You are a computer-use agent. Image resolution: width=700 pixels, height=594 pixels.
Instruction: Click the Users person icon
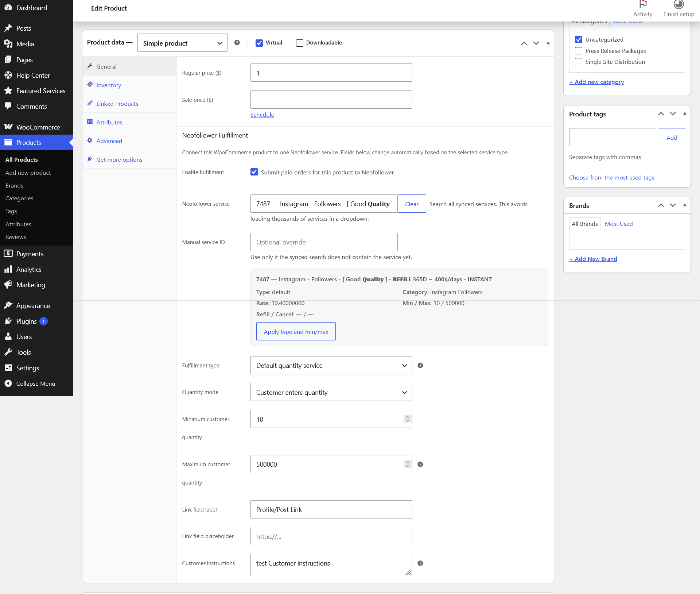coord(8,336)
